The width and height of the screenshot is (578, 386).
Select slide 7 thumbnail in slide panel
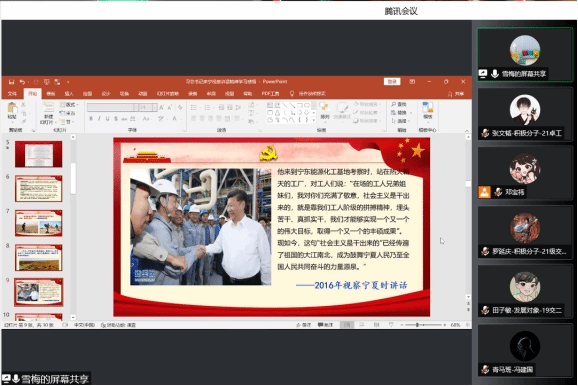[x=39, y=223]
